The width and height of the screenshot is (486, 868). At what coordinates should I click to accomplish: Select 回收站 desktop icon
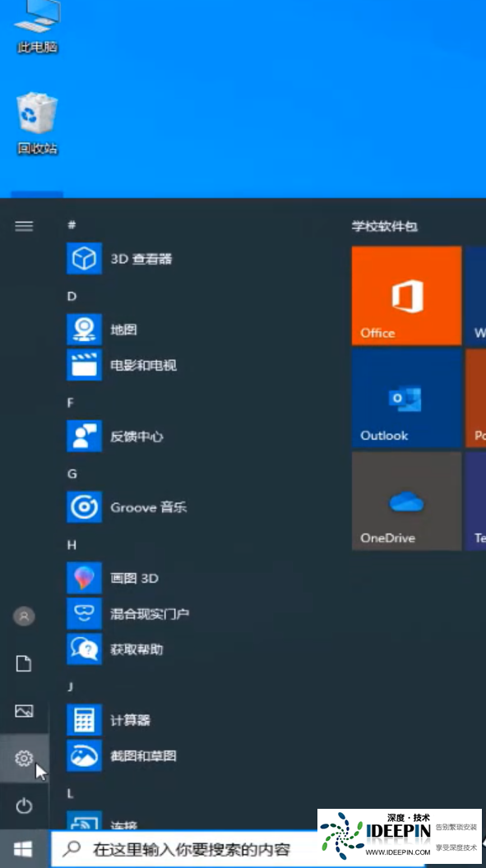coord(38,124)
